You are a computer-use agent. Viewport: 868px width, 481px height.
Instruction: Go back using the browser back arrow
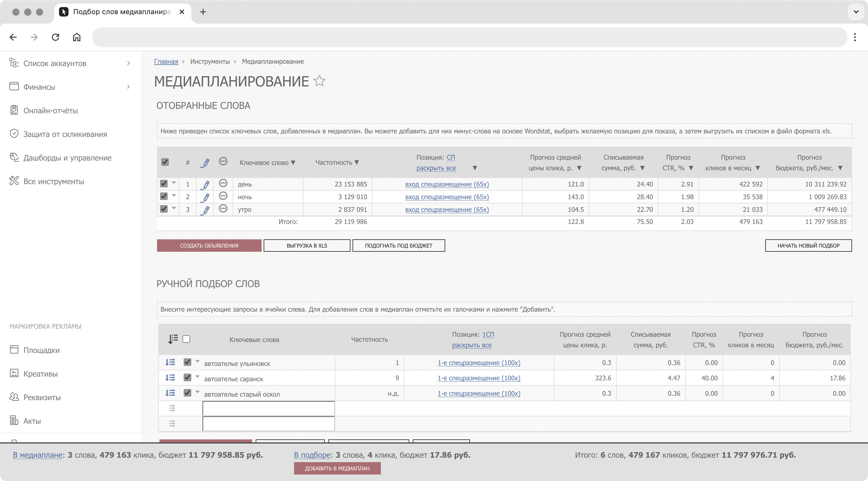click(13, 37)
